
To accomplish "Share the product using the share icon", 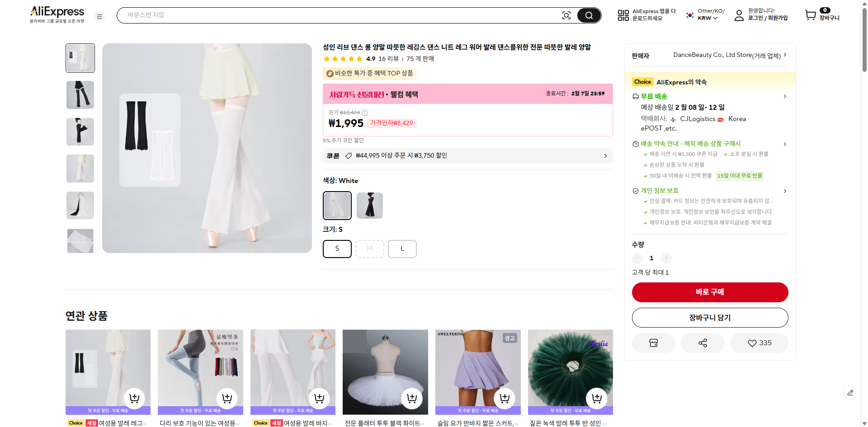I will (x=702, y=343).
